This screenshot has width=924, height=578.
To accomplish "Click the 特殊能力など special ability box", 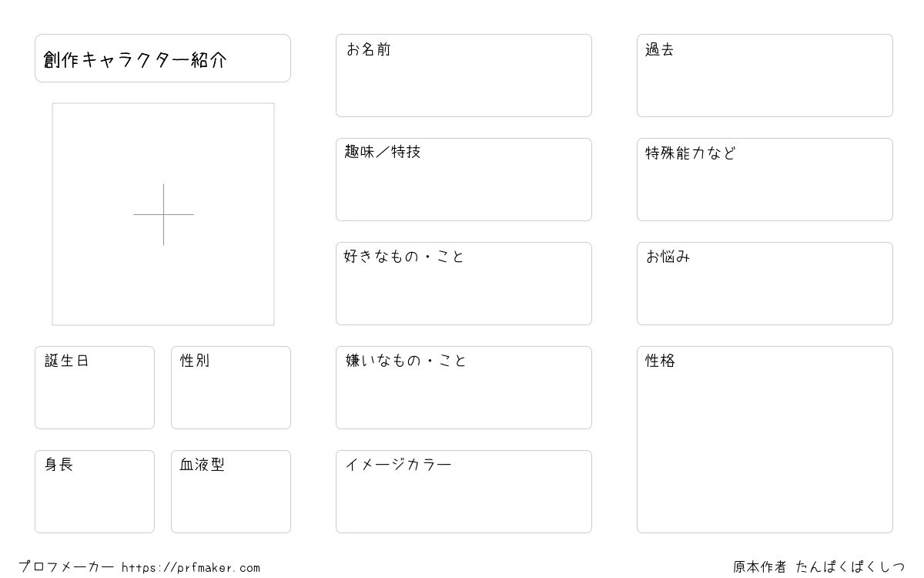I will 765,180.
